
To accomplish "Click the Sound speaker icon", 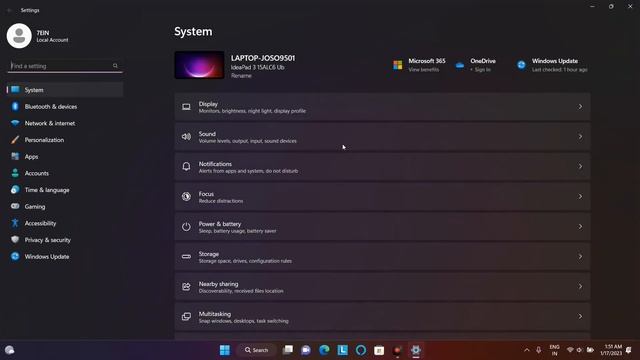I will coord(186,137).
